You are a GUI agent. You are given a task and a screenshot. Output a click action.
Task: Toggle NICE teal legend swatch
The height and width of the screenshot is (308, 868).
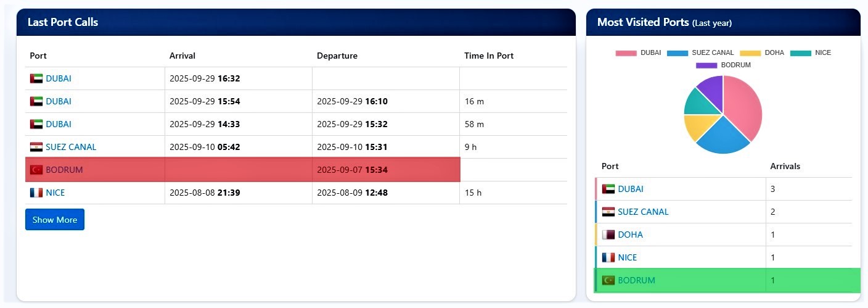coord(801,53)
